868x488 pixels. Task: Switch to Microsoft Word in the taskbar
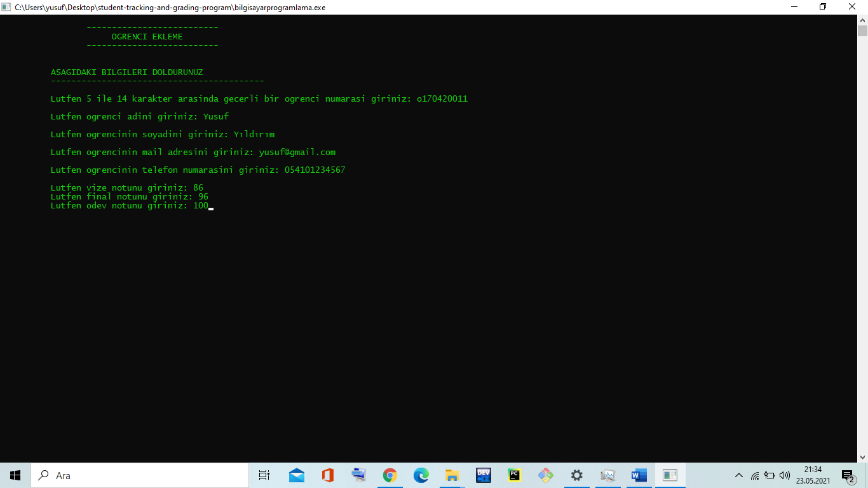(x=639, y=475)
